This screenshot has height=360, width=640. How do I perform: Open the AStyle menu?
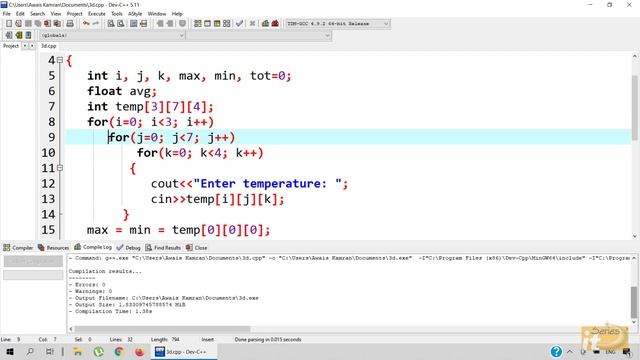[x=135, y=14]
